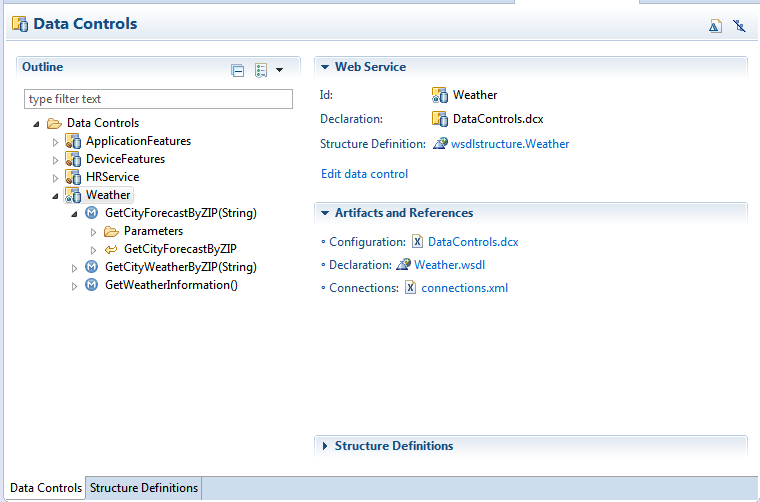760x502 pixels.
Task: Collapse the GetCityForecastByZIP(String) method node
Action: pyautogui.click(x=74, y=214)
